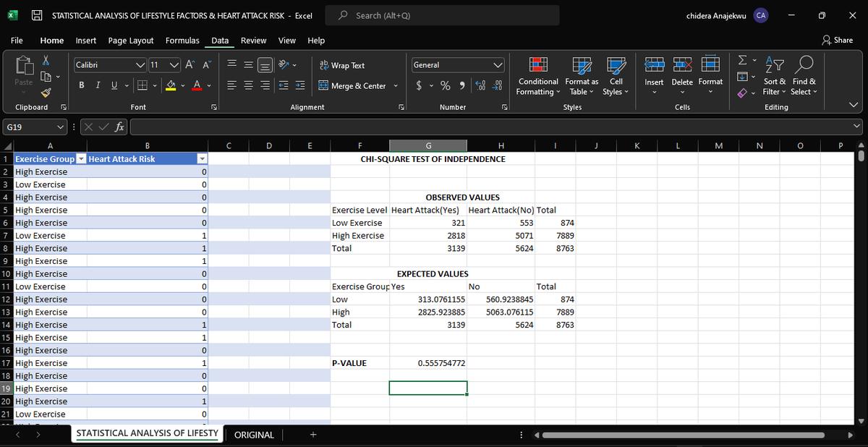Collapse the ribbon chevron
The width and height of the screenshot is (868, 447).
click(855, 106)
